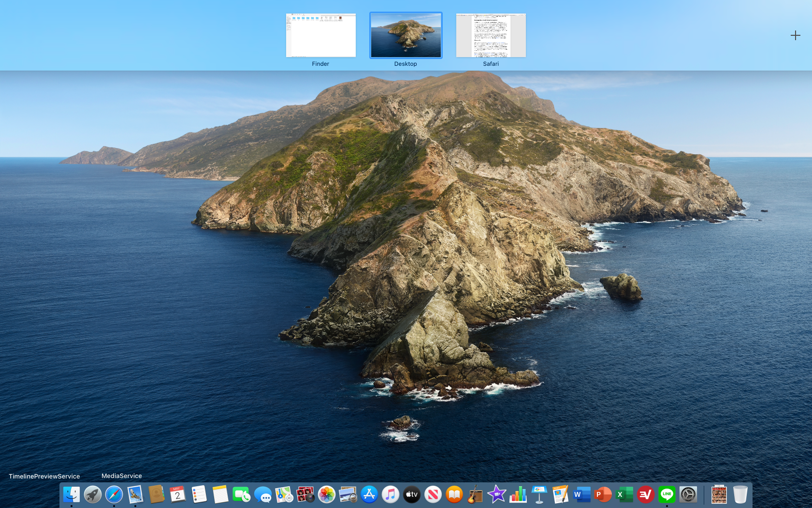Open GarageBand from the Dock
The height and width of the screenshot is (508, 812).
475,494
